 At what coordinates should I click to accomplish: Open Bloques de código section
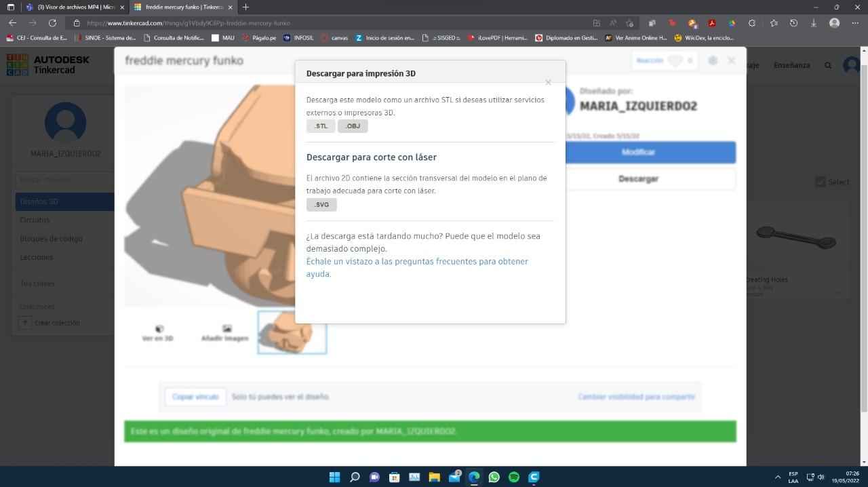(51, 239)
